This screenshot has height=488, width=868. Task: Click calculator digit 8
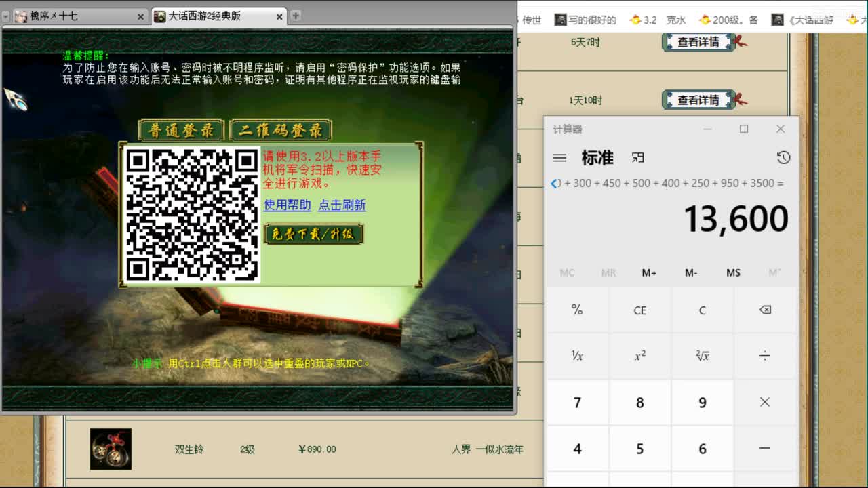coord(639,402)
